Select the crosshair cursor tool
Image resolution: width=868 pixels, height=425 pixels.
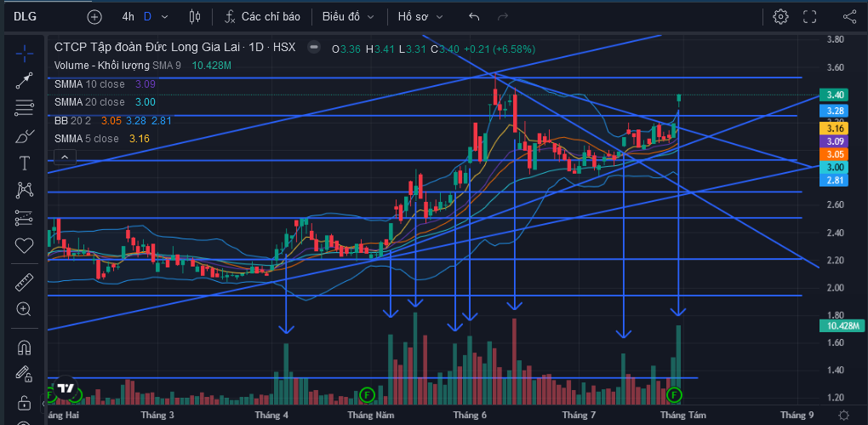pos(24,55)
